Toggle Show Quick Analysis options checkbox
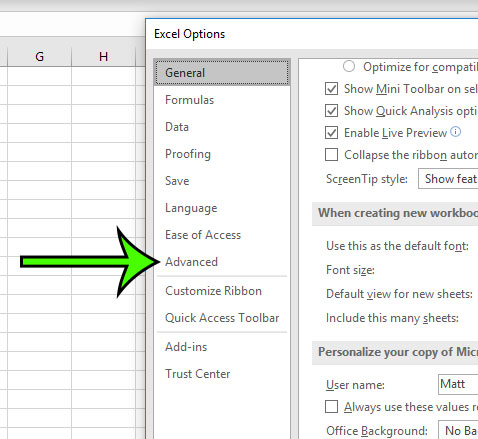The width and height of the screenshot is (478, 439). tap(331, 111)
